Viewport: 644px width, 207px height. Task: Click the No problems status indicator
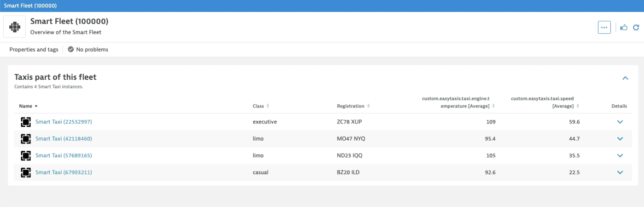click(88, 49)
